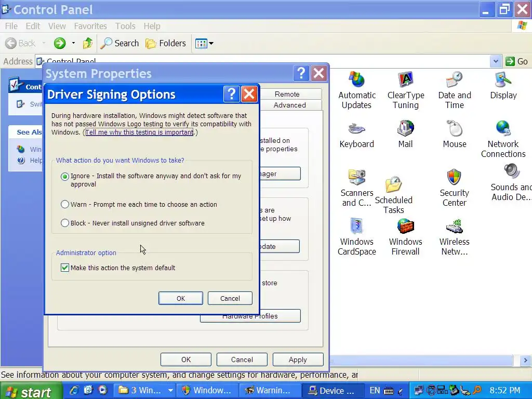Select Warn - Prompt me each time

(65, 204)
